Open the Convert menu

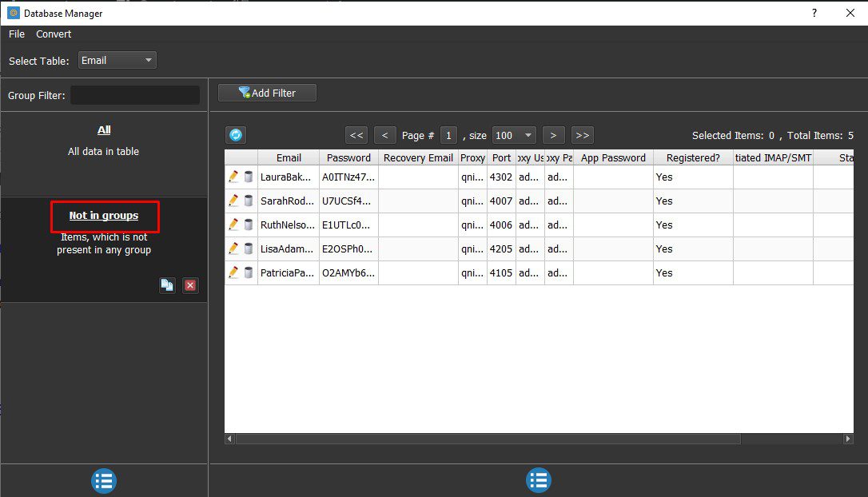(x=54, y=34)
